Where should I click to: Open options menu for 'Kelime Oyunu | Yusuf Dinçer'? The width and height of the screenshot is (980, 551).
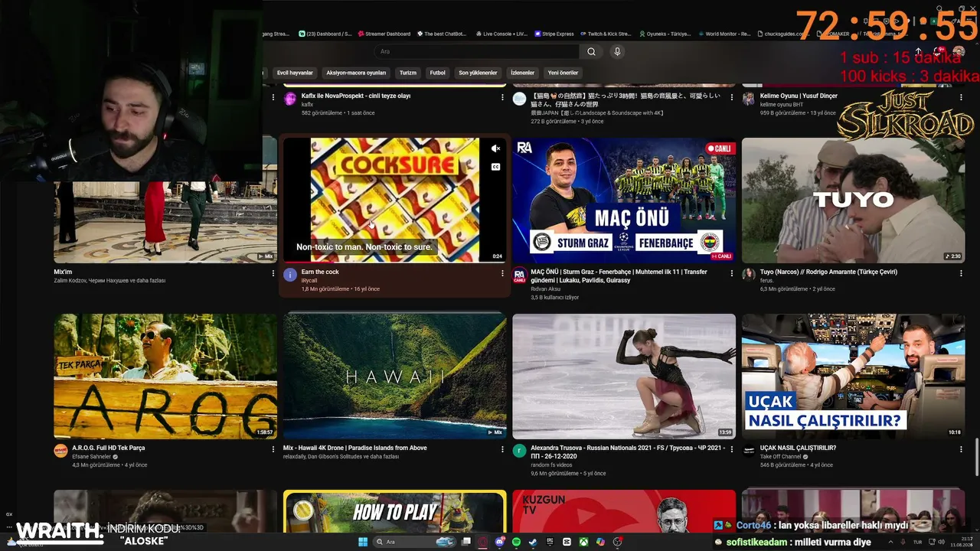point(961,97)
